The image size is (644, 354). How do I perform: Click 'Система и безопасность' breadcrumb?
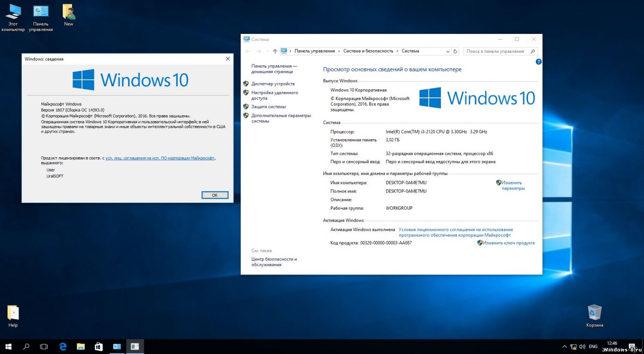tap(368, 51)
